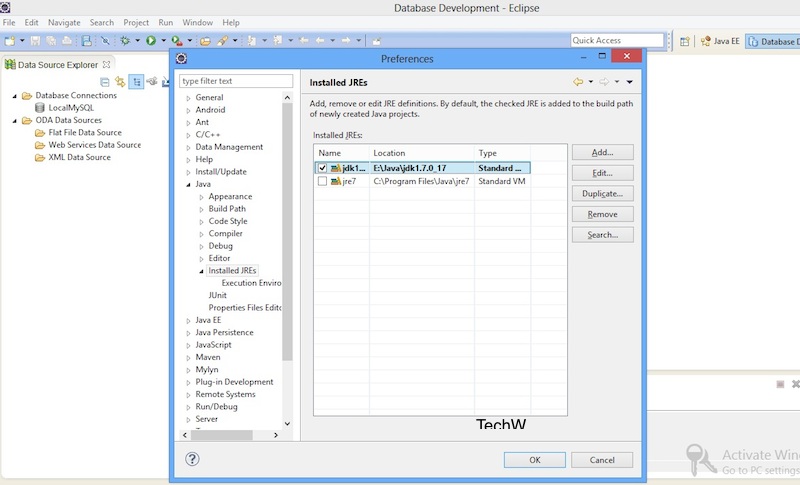Viewport: 800px width, 485px height.
Task: Open the back-history dropdown in Preferences header
Action: tap(591, 82)
